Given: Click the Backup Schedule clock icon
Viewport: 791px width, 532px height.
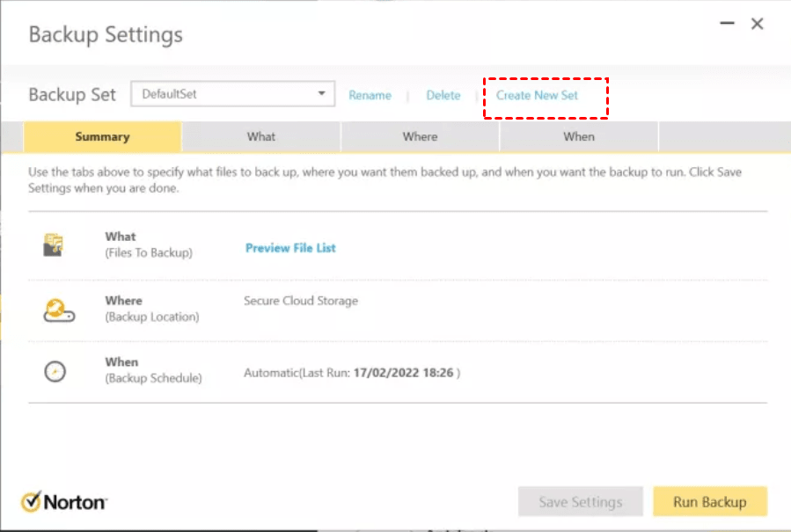Looking at the screenshot, I should point(55,372).
